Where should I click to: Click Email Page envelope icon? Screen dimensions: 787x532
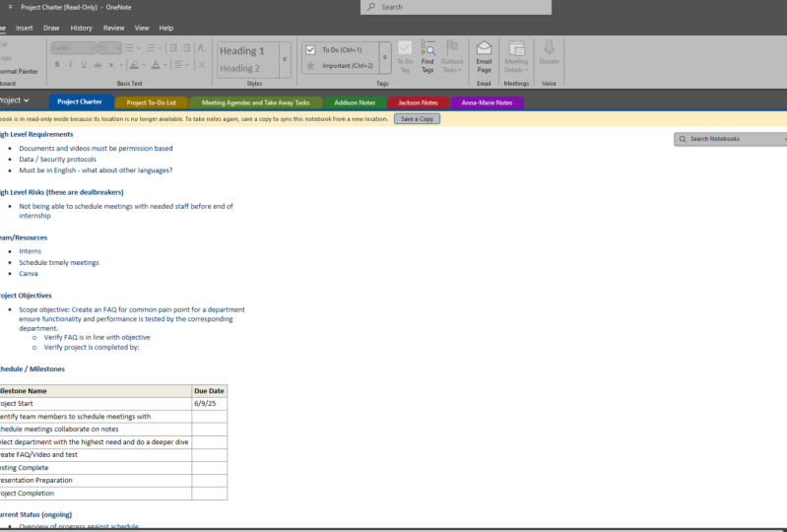click(x=484, y=47)
